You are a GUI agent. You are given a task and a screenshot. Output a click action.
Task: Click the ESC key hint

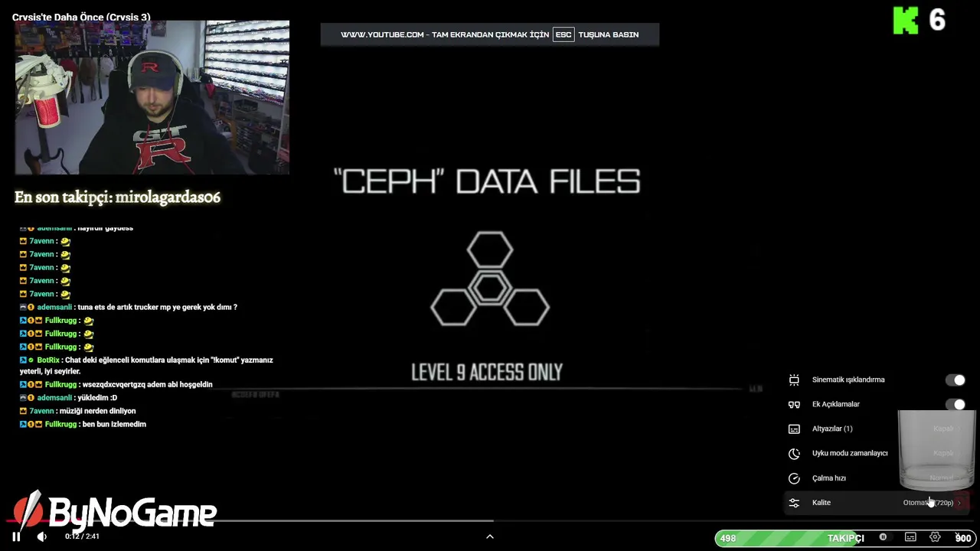[x=563, y=34]
